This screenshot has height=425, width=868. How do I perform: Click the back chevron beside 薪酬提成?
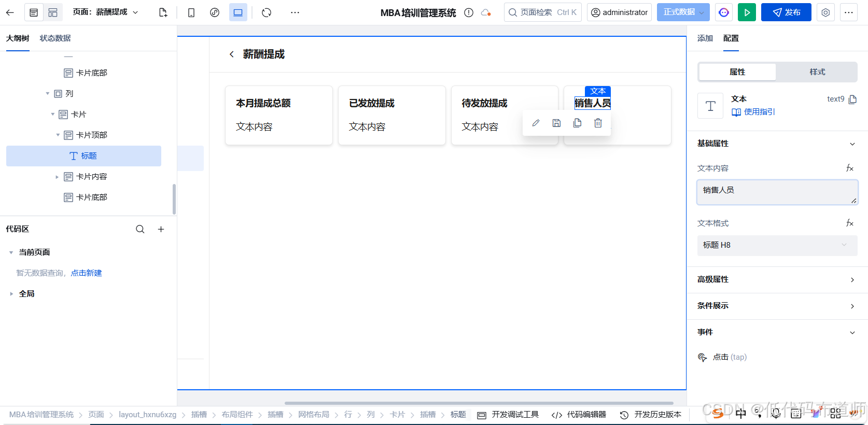[232, 54]
